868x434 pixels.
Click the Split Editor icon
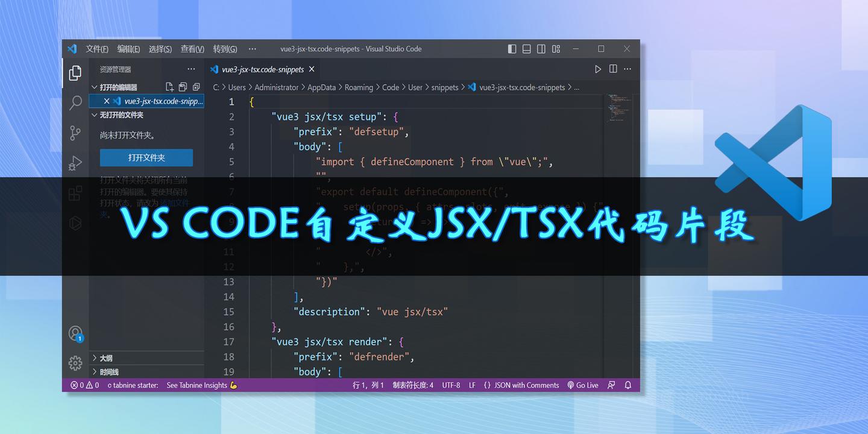613,69
